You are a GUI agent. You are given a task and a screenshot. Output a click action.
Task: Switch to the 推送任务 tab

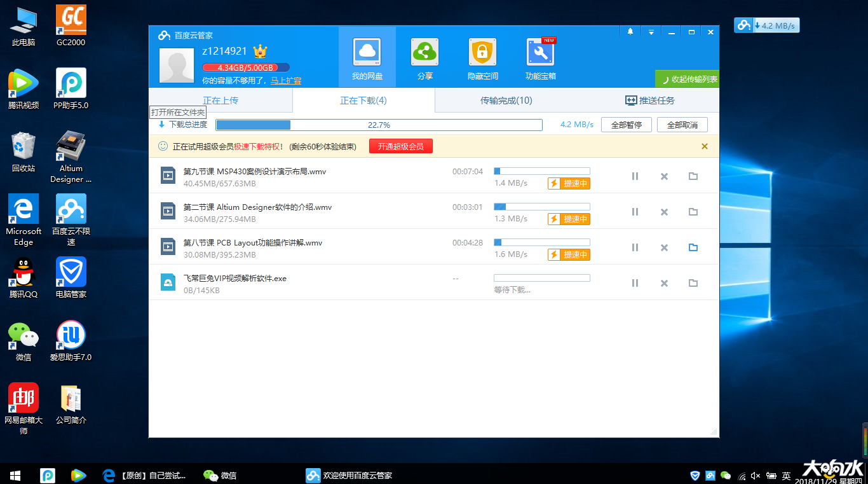[x=649, y=100]
